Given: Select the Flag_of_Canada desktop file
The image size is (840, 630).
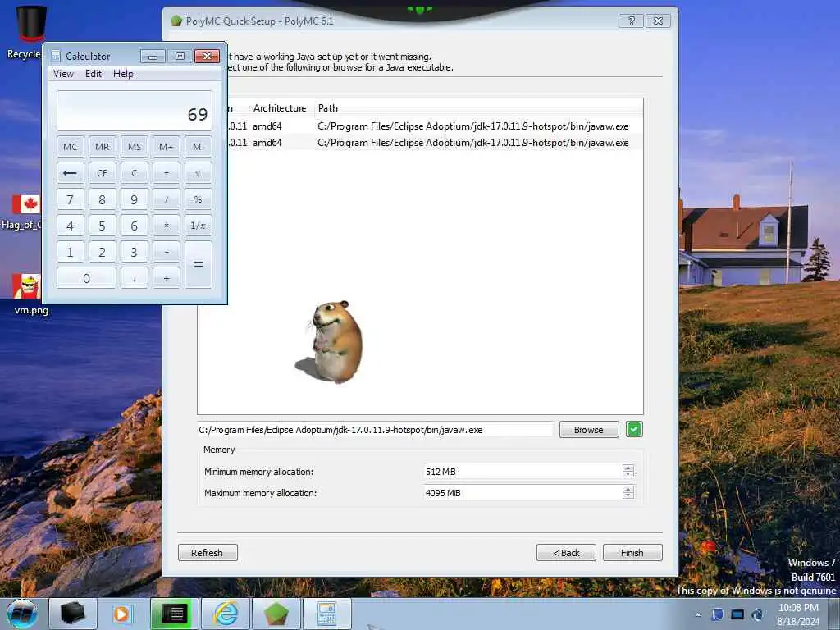Looking at the screenshot, I should [24, 212].
